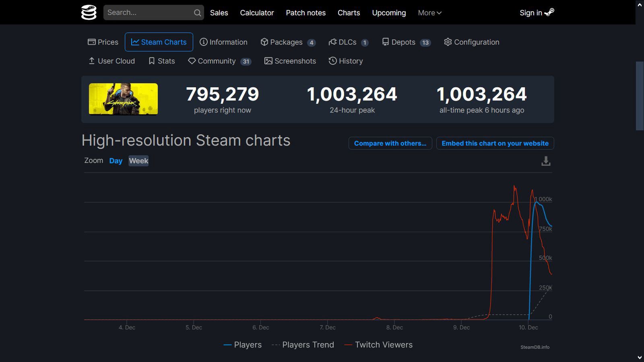
Task: Click the Steam sign-in icon
Action: (x=549, y=12)
